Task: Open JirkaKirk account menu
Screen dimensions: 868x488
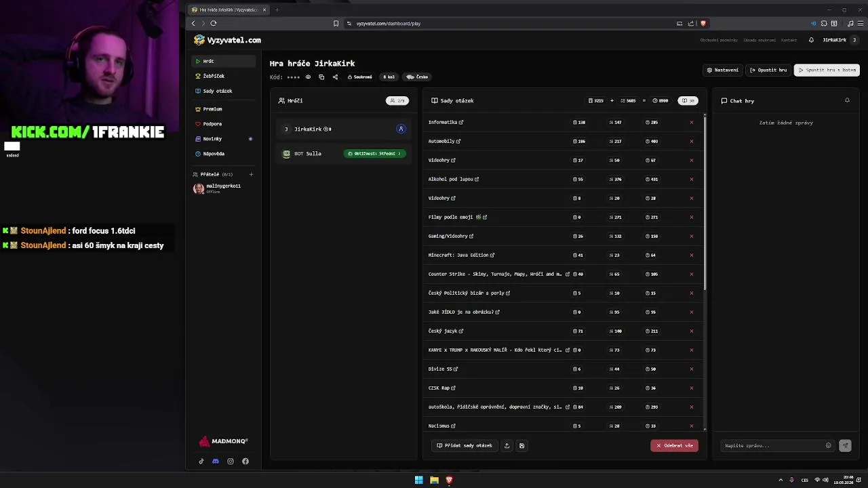Action: coord(840,40)
